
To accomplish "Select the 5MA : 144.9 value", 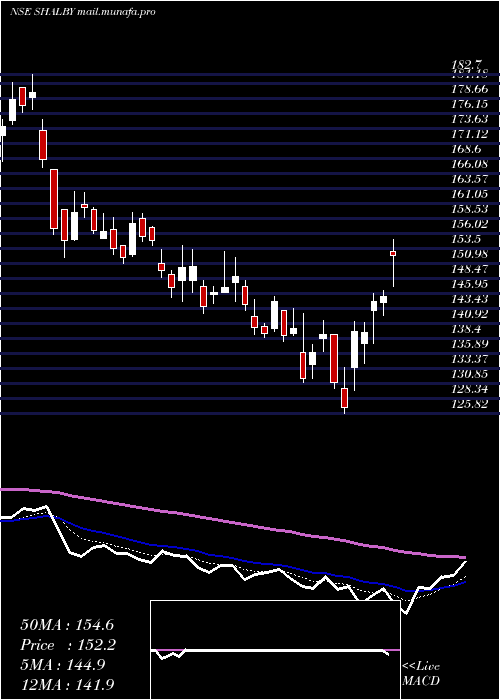I will (63, 665).
